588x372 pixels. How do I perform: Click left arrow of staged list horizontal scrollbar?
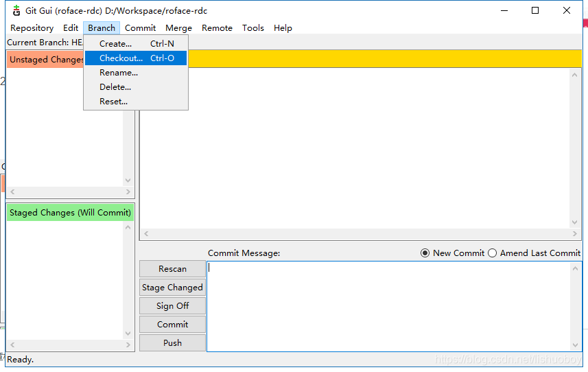pyautogui.click(x=12, y=345)
